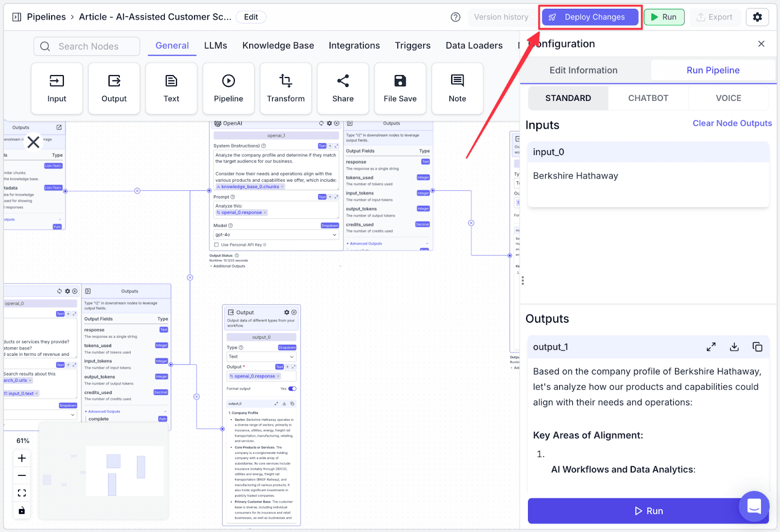
Task: Run pipeline with bottom Run button
Action: pos(648,511)
